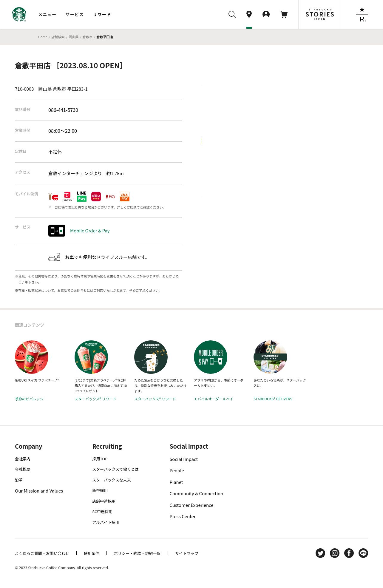Open the shopping cart icon

point(284,14)
